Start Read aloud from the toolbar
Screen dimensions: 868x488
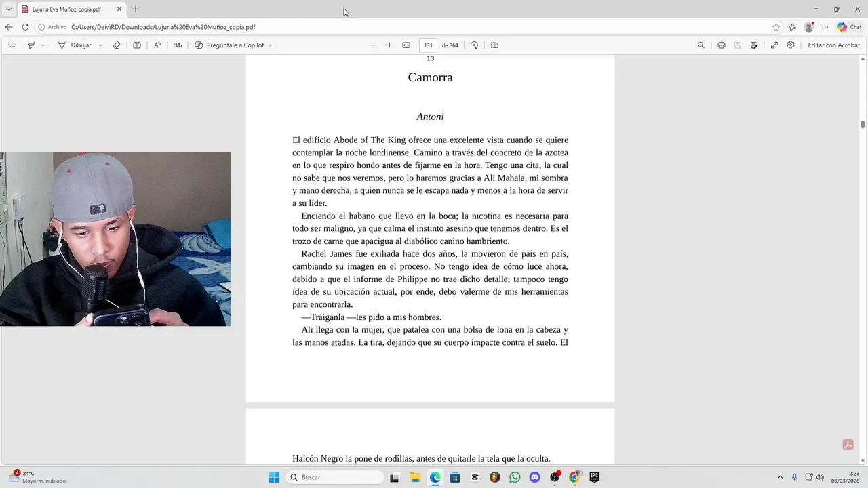click(x=157, y=45)
